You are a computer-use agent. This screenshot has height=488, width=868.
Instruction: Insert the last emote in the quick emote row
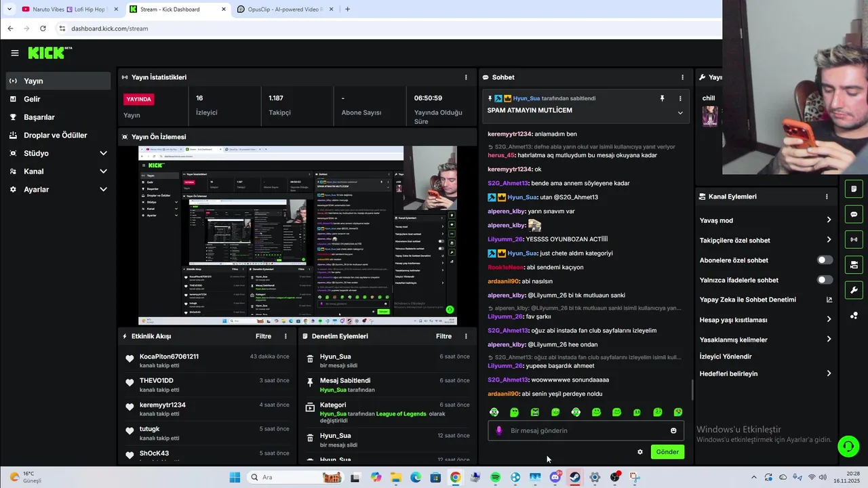coord(678,412)
